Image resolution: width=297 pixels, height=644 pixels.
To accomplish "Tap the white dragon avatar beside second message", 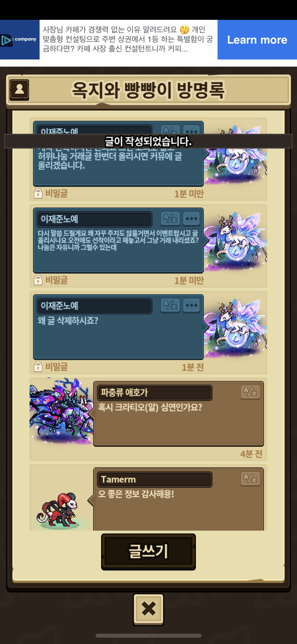I will [235, 241].
